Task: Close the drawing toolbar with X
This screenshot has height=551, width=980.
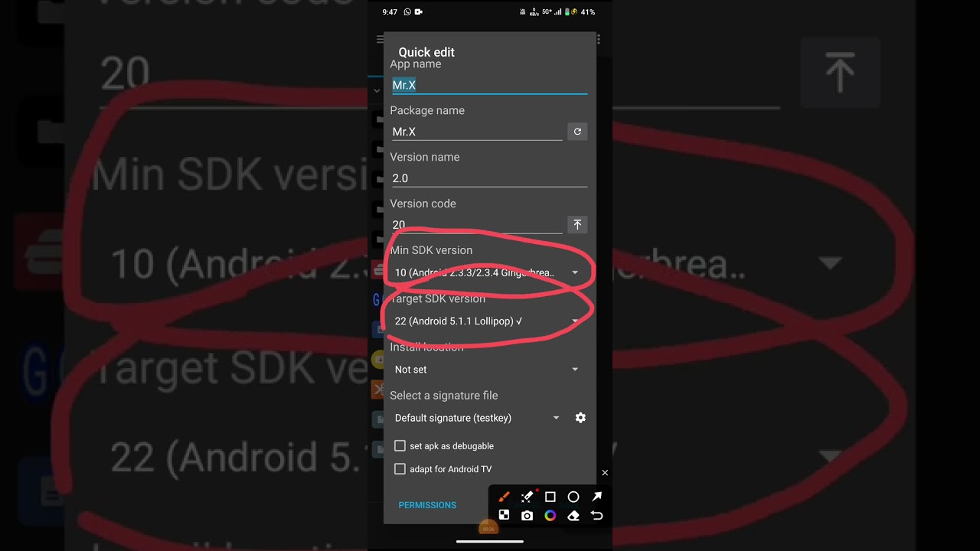Action: pos(605,473)
